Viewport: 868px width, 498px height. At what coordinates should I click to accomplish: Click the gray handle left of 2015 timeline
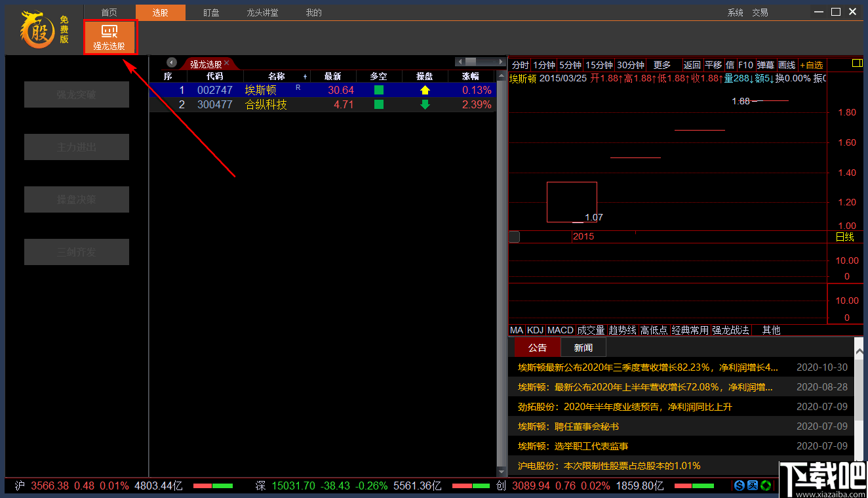515,236
